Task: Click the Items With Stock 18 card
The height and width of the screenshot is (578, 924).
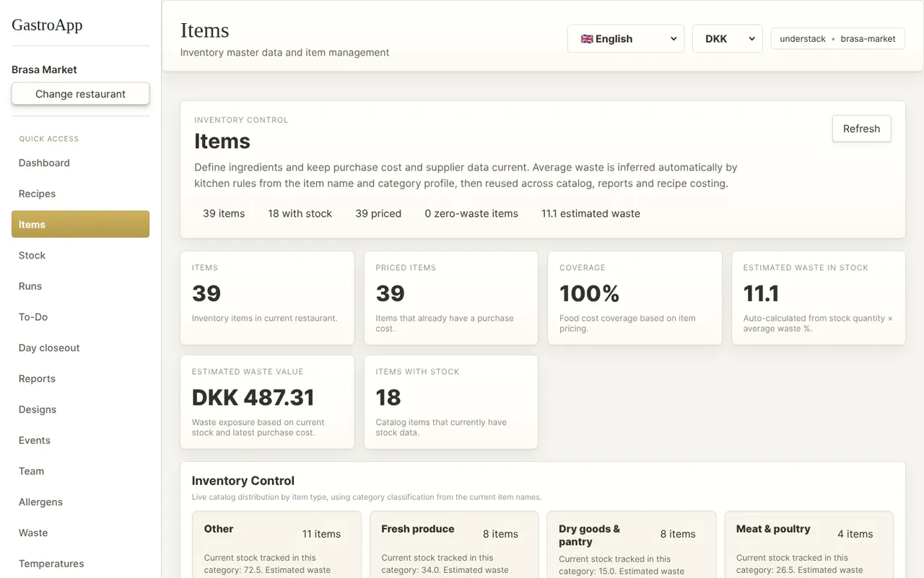Action: (x=451, y=402)
